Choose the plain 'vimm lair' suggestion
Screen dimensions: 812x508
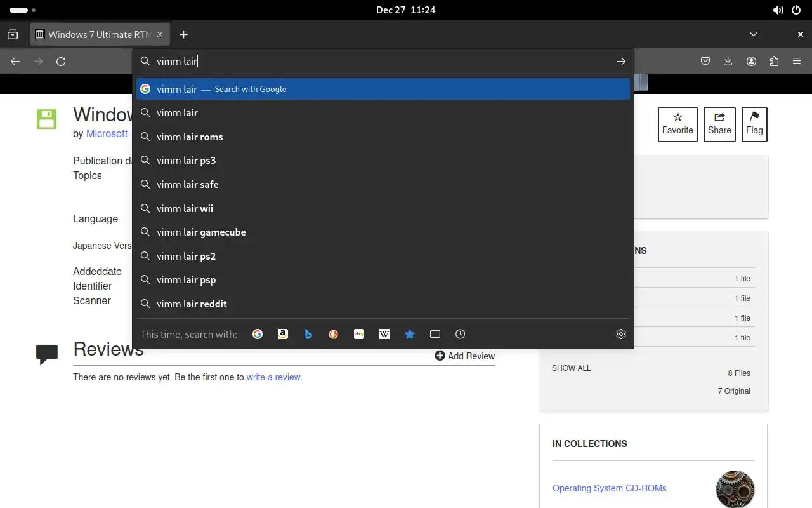[x=383, y=112]
